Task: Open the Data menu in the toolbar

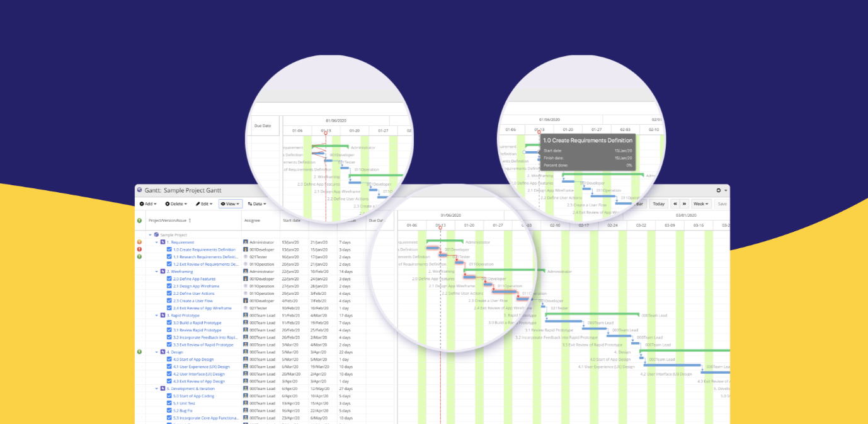Action: tap(257, 204)
